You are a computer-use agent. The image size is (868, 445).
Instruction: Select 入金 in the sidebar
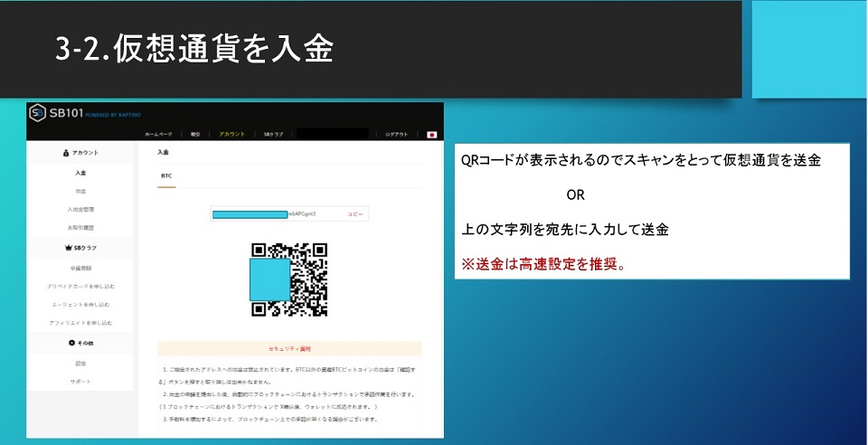tap(80, 173)
